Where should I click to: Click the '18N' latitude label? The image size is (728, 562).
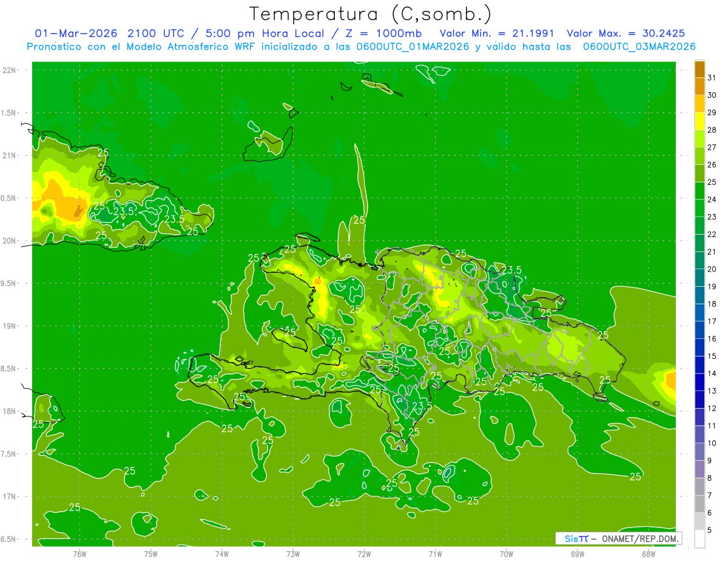click(10, 411)
